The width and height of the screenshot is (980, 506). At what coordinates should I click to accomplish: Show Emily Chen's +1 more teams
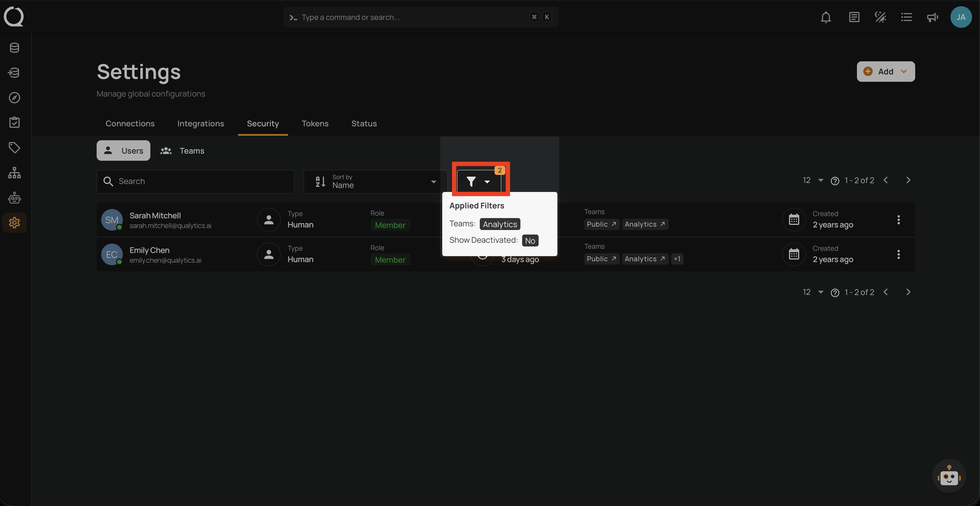tap(677, 259)
